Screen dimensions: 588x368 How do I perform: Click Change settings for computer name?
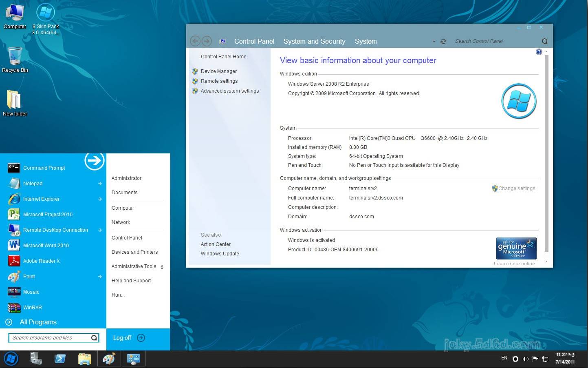[516, 188]
